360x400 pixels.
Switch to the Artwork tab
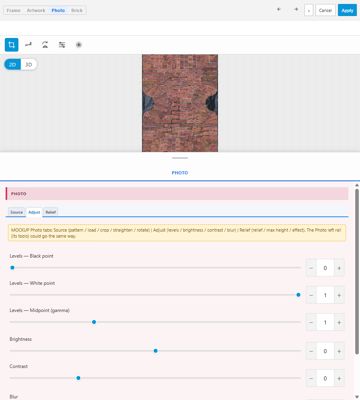click(x=36, y=10)
